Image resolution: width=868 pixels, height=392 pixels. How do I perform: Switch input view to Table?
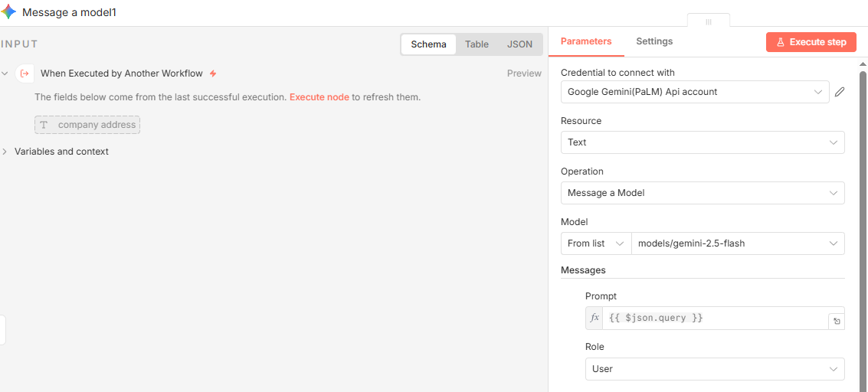pos(477,44)
